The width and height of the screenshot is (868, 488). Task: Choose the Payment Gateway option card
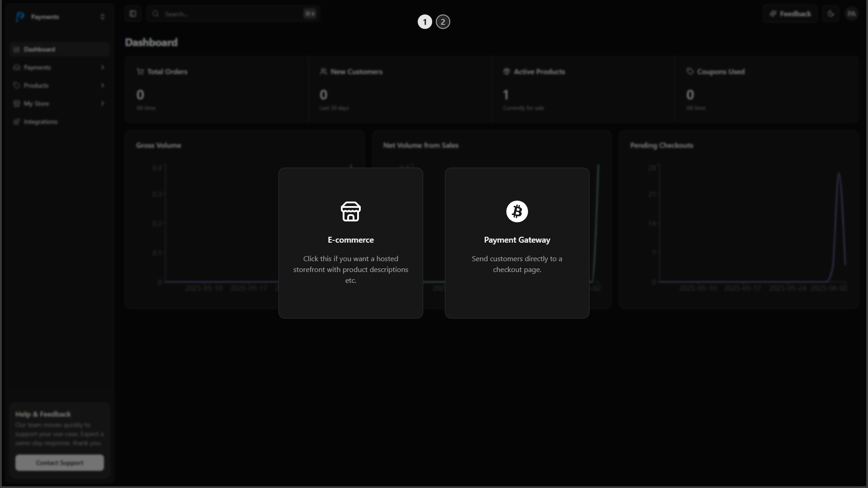click(x=517, y=243)
